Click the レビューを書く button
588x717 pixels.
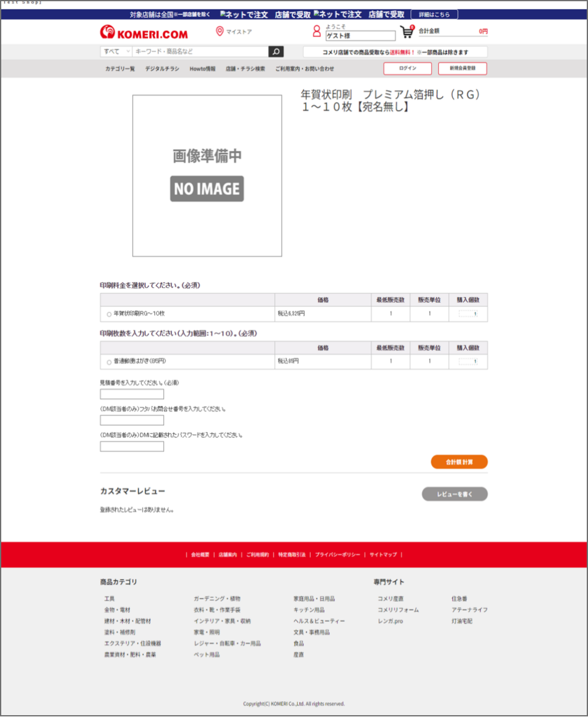pos(454,494)
